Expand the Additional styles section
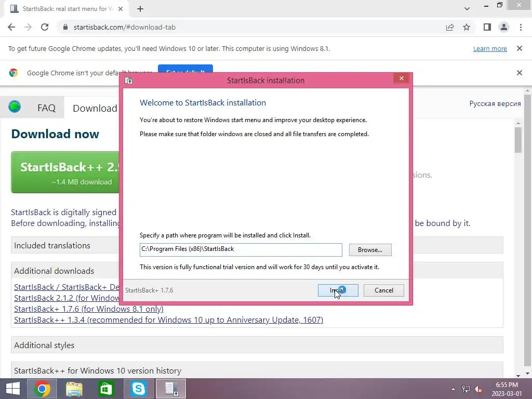 pyautogui.click(x=257, y=345)
